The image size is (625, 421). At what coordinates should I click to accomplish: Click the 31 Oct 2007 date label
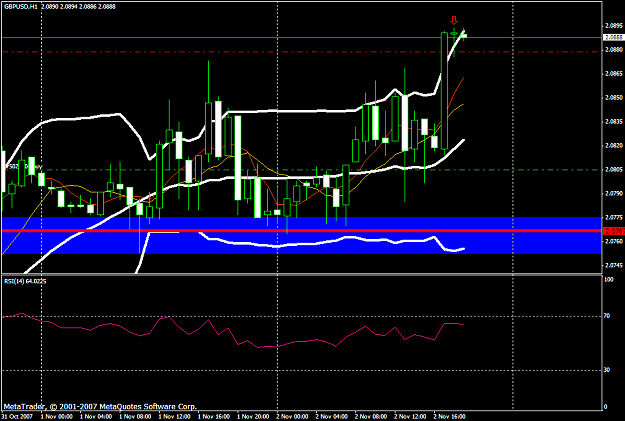16,417
